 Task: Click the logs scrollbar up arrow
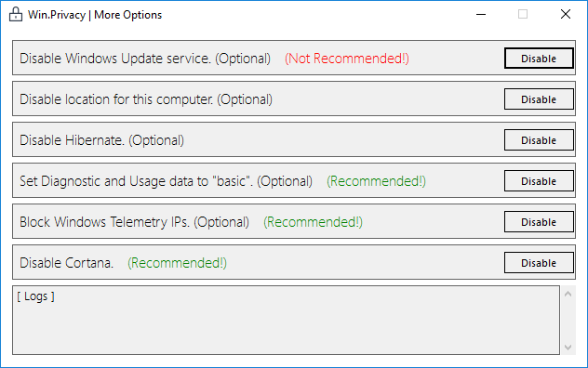(568, 294)
